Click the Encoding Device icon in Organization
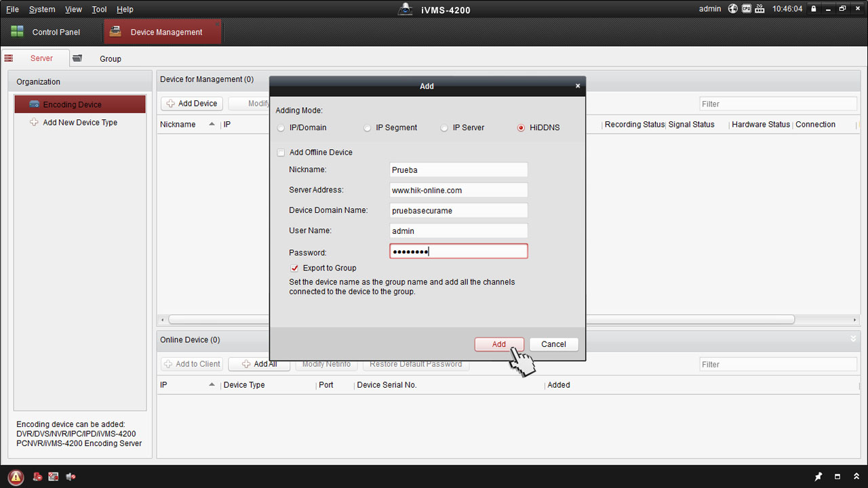Screen dimensions: 868x488 35,104
